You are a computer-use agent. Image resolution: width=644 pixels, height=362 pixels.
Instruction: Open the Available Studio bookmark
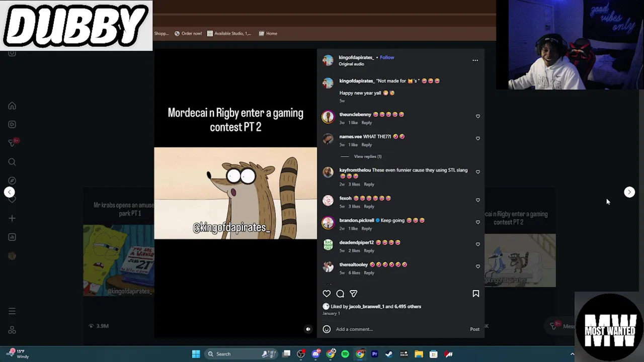click(x=229, y=34)
